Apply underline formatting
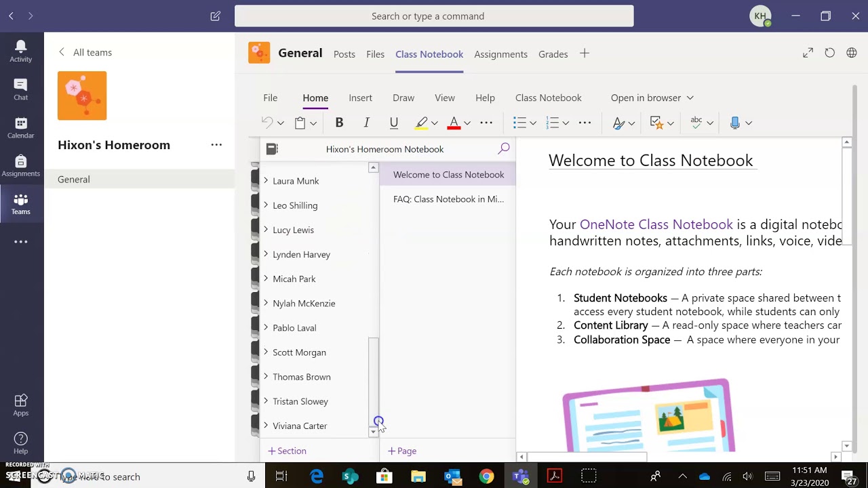 393,123
